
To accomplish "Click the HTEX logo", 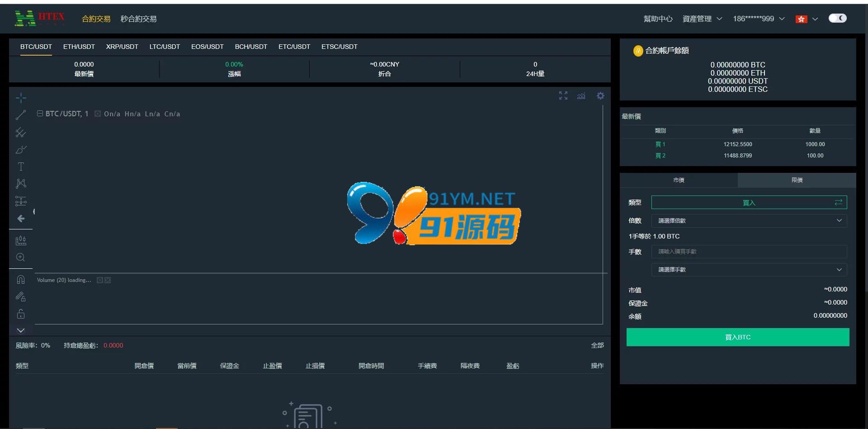I will coord(40,19).
